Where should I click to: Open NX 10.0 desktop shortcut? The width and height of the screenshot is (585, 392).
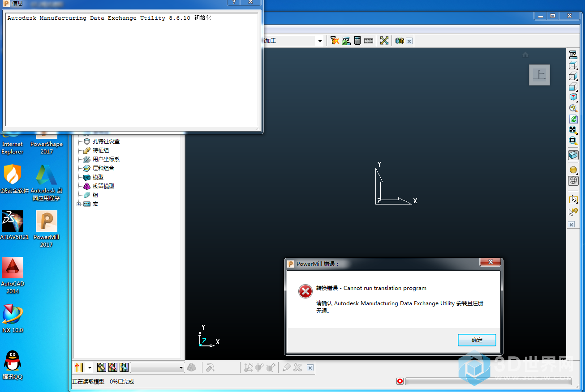pyautogui.click(x=13, y=319)
